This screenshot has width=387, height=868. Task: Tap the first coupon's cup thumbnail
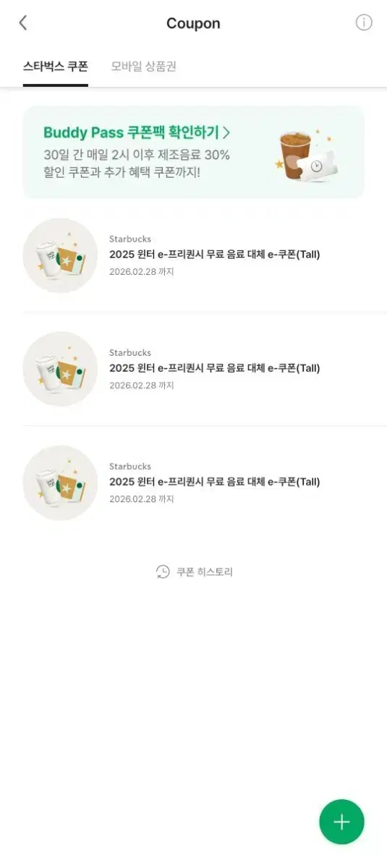(60, 255)
